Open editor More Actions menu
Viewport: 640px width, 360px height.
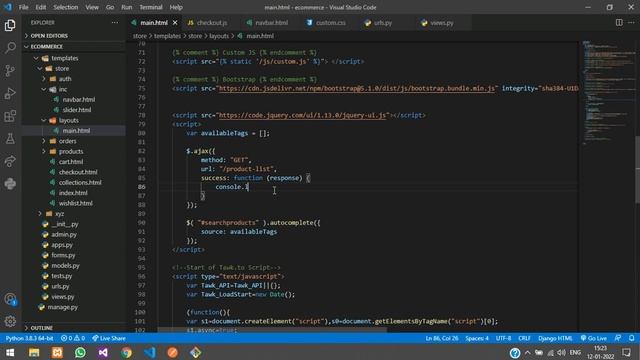631,23
